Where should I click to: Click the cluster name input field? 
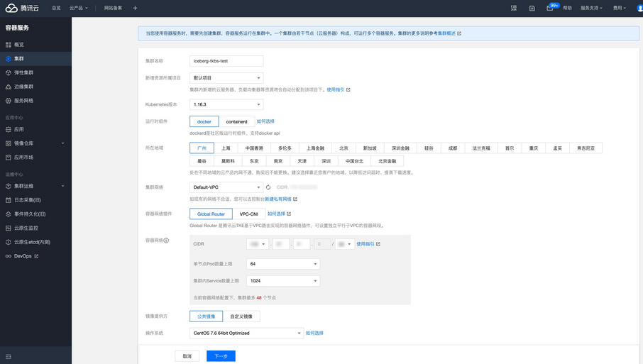pyautogui.click(x=226, y=61)
